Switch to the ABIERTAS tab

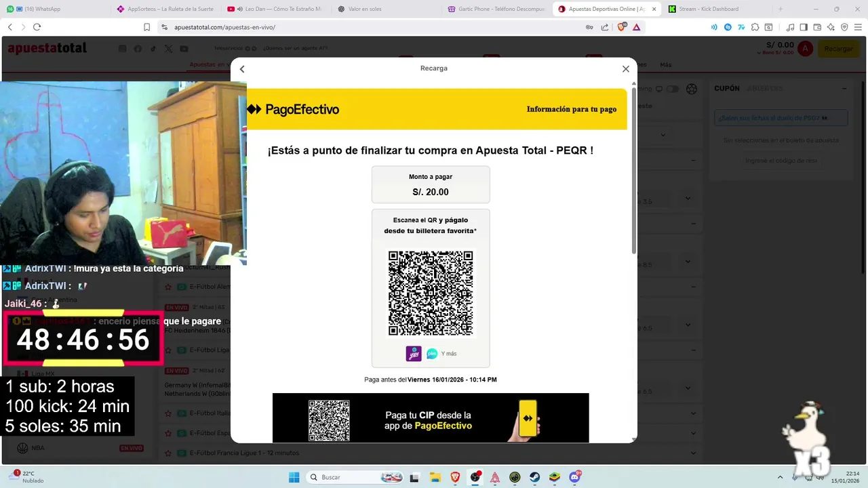click(765, 89)
